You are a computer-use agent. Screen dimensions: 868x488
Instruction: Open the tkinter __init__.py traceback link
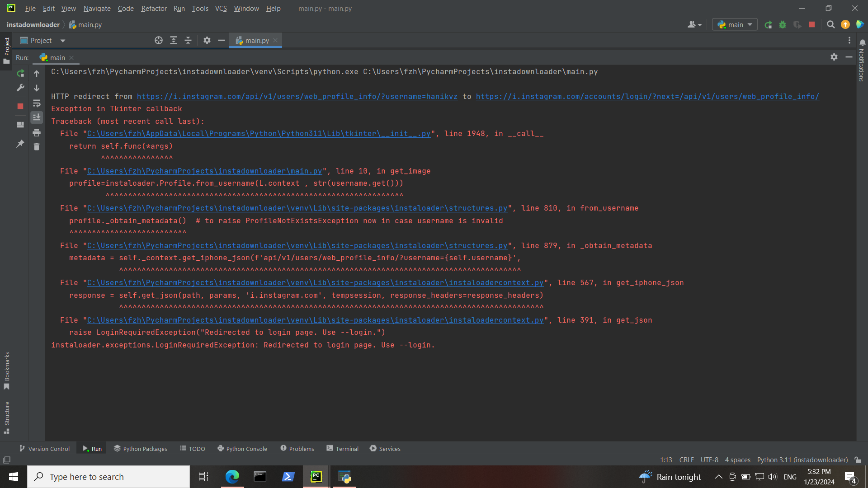click(259, 134)
